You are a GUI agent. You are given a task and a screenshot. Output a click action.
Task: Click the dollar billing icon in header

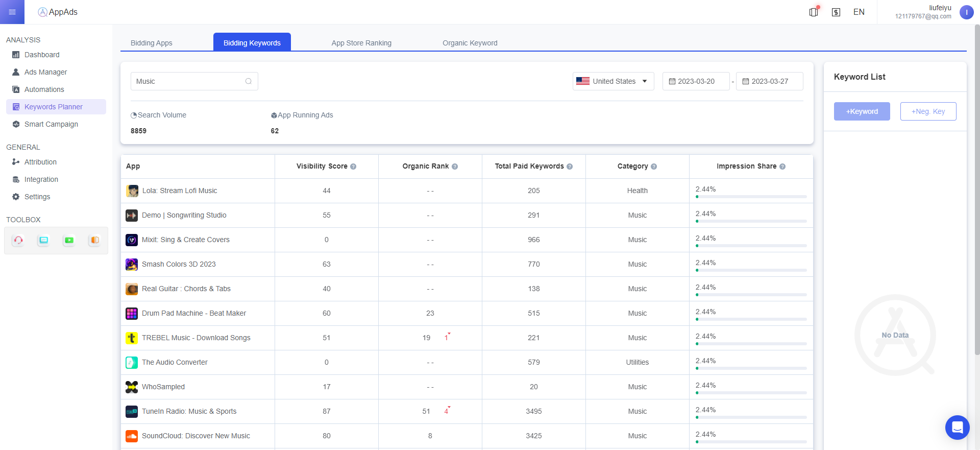836,12
